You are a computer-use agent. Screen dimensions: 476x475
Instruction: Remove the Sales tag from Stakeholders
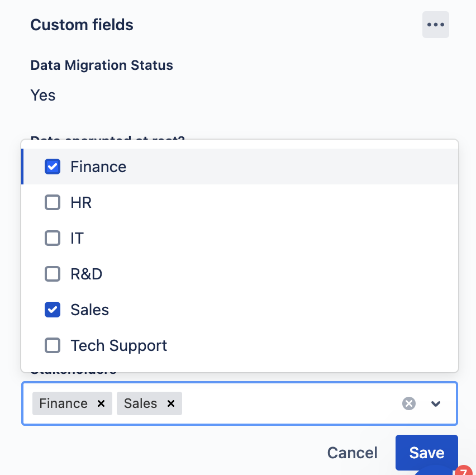[170, 403]
